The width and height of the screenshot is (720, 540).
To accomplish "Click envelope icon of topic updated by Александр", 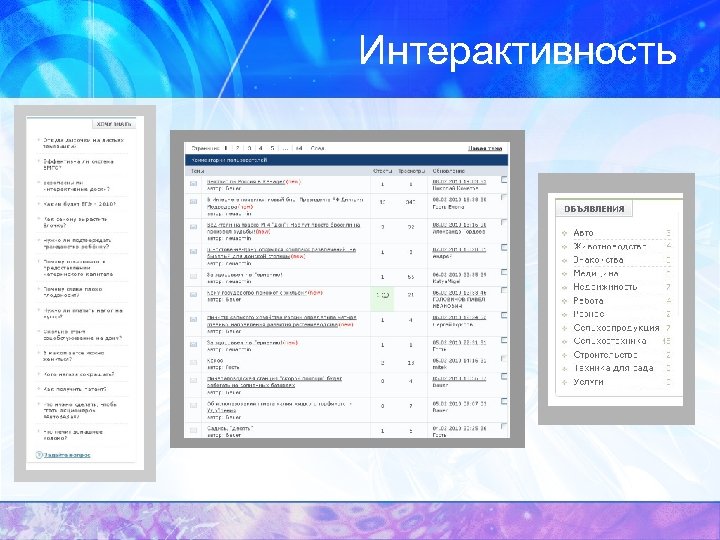I will [x=193, y=226].
